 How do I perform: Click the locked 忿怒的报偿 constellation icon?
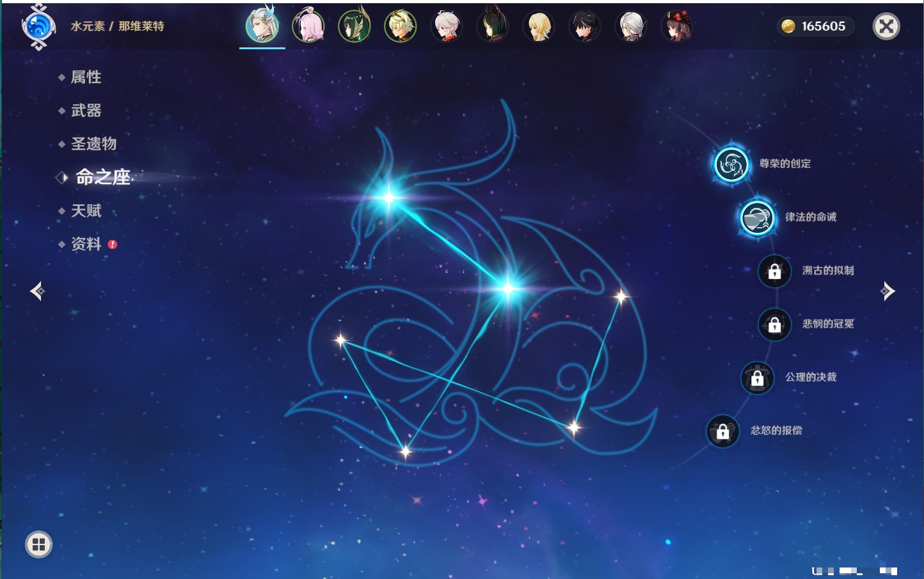click(722, 431)
